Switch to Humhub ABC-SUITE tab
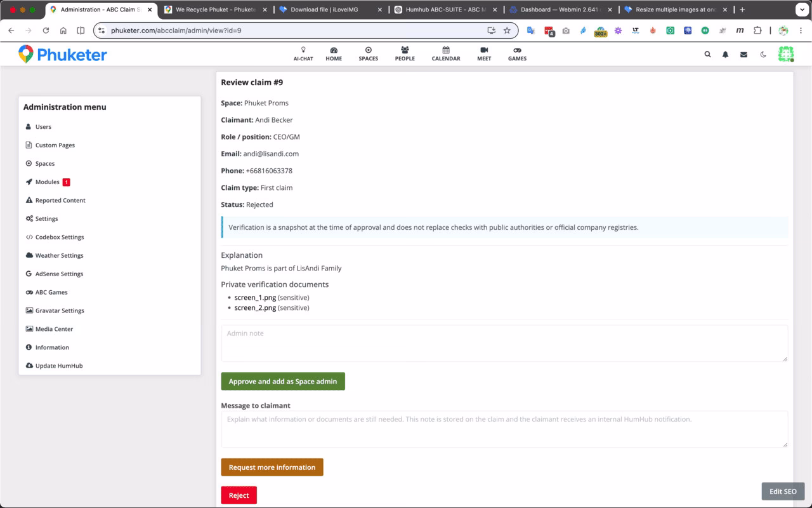Image resolution: width=812 pixels, height=508 pixels. [445, 10]
